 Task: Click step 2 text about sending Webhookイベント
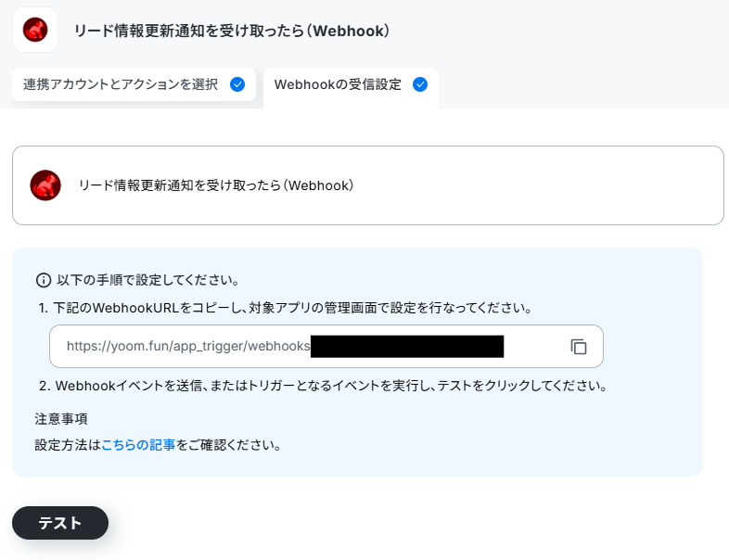click(323, 386)
